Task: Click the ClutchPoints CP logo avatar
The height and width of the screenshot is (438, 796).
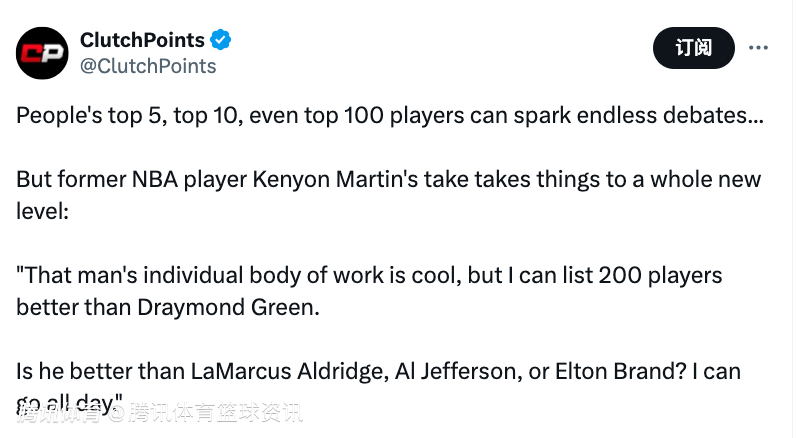Action: [41, 54]
